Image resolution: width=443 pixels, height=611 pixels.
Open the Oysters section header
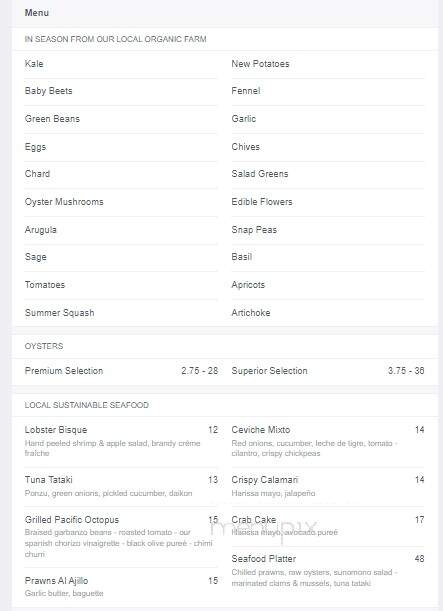point(44,346)
